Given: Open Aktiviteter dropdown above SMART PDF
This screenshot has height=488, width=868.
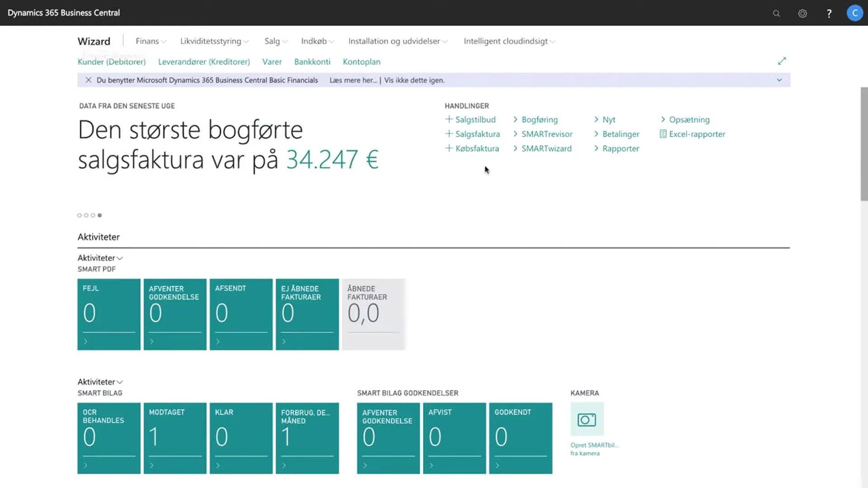Looking at the screenshot, I should tap(100, 258).
